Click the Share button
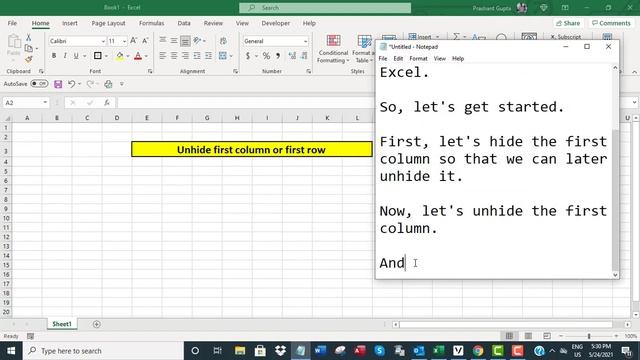Image resolution: width=640 pixels, height=360 pixels. tap(568, 23)
